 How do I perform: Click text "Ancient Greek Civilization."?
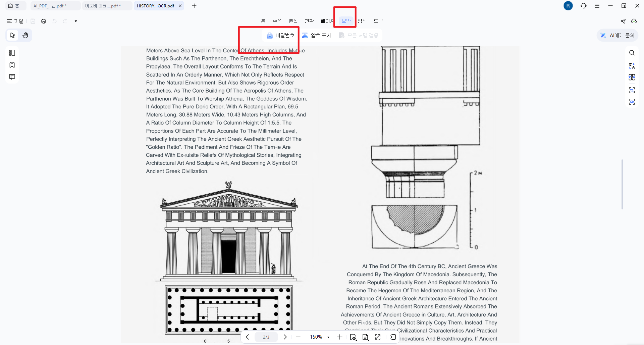177,171
